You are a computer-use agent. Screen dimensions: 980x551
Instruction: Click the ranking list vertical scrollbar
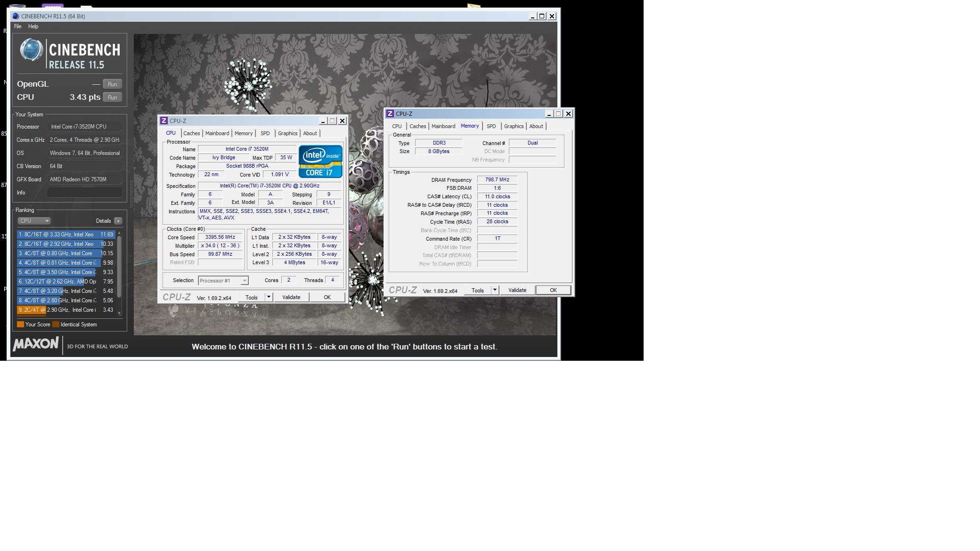(119, 267)
